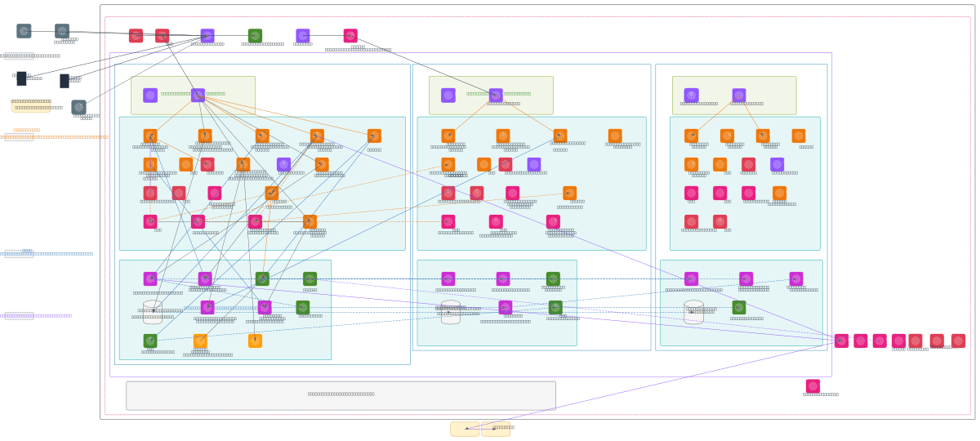Select the last red node in the far-right row
Image resolution: width=980 pixels, height=441 pixels.
(958, 341)
